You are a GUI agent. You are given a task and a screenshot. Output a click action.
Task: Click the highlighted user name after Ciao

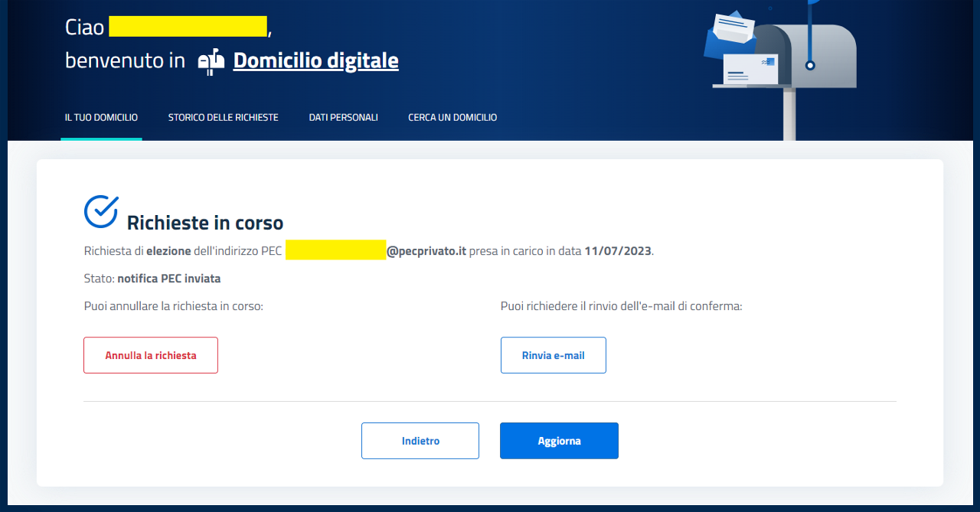(x=188, y=26)
